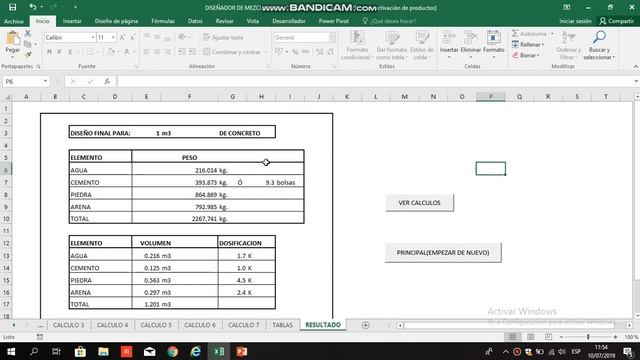
Task: Open Buscar y seleccionar
Action: click(599, 45)
